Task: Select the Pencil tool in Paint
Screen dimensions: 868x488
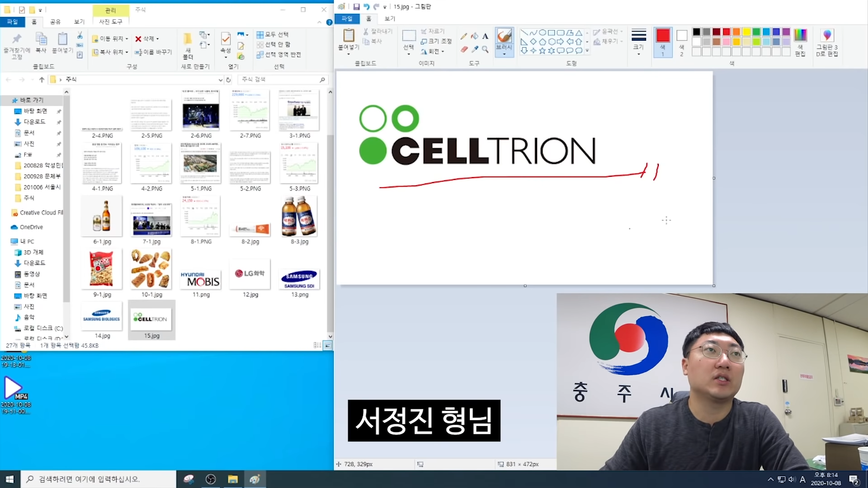Action: 464,36
